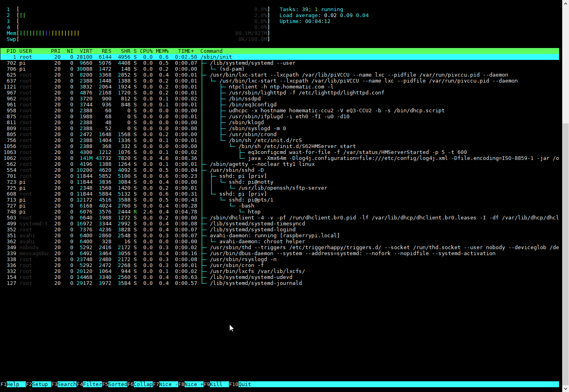This screenshot has width=569, height=392.
Task: Select the lxc-start process with PID 625
Action: tap(280, 75)
